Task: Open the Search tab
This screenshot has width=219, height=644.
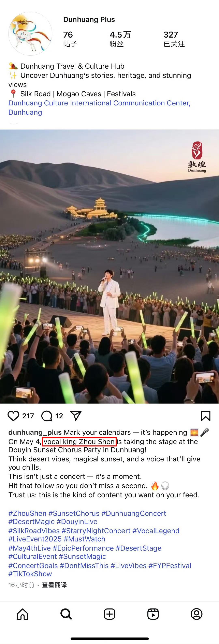Action: pos(66,614)
